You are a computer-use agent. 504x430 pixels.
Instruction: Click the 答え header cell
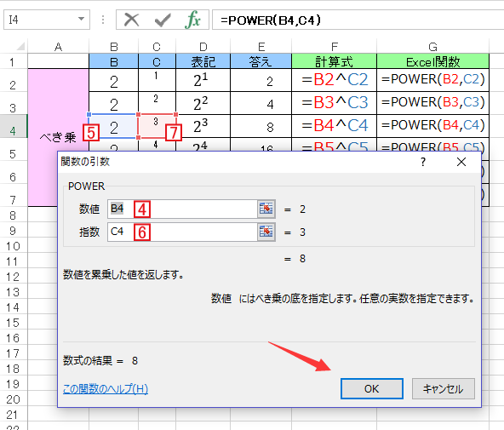261,61
